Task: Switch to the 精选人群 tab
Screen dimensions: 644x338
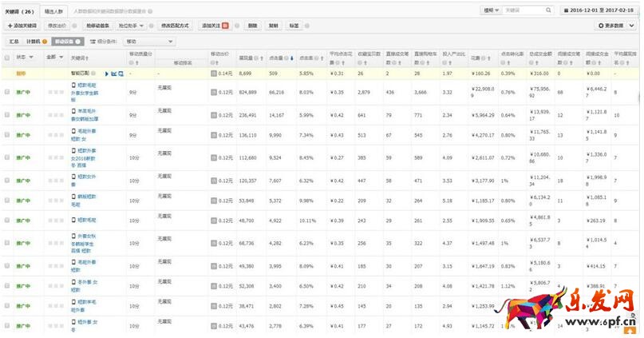Action: [55, 12]
